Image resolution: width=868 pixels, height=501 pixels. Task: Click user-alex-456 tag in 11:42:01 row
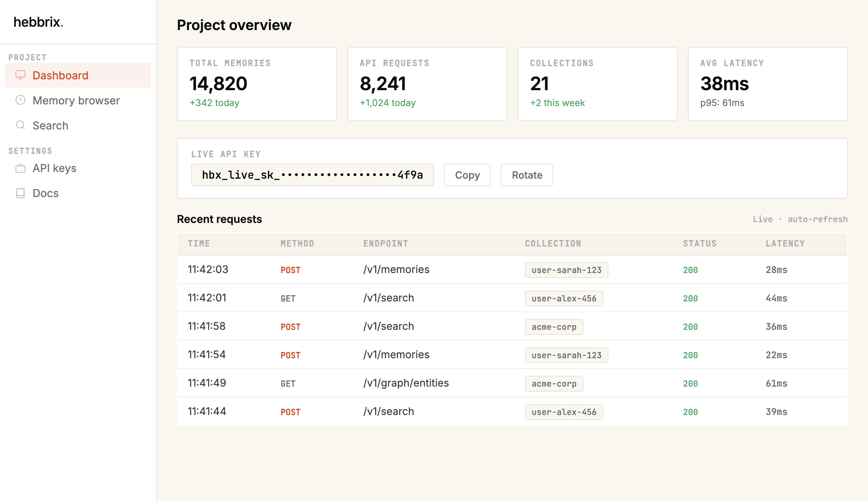click(x=564, y=299)
